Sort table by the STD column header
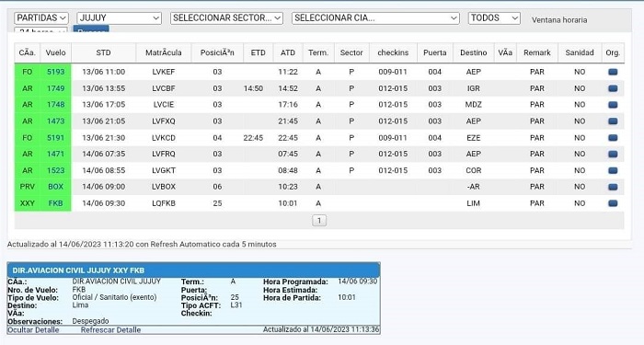Image resolution: width=644 pixels, height=345 pixels. click(103, 52)
